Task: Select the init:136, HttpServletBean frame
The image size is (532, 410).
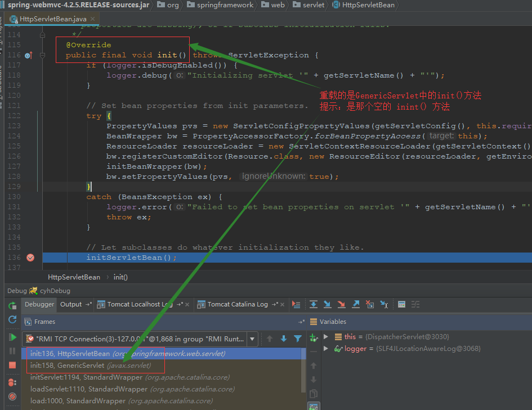Action: [163, 354]
